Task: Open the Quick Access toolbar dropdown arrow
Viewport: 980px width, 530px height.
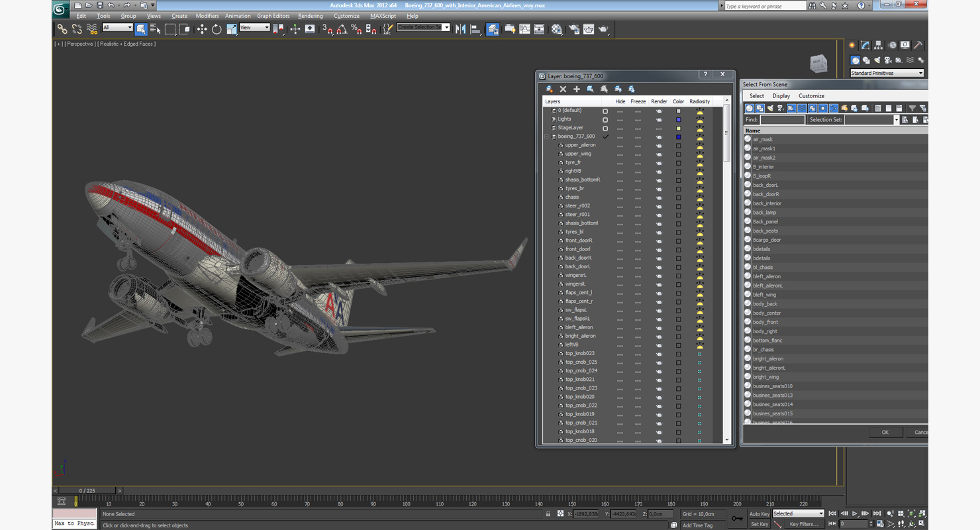Action: click(x=152, y=5)
